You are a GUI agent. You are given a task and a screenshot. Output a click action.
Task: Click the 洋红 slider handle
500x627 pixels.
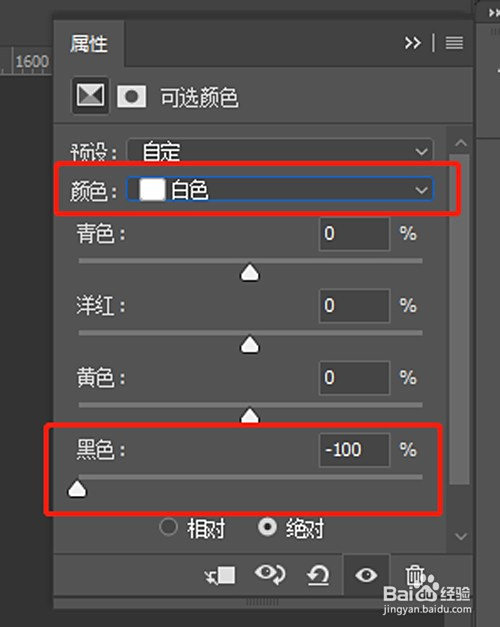tap(250, 345)
